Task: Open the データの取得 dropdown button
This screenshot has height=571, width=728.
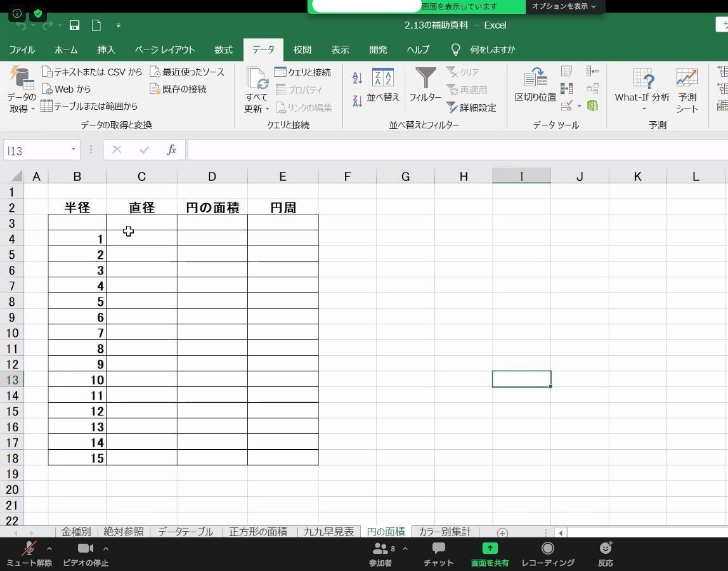Action: click(x=22, y=90)
